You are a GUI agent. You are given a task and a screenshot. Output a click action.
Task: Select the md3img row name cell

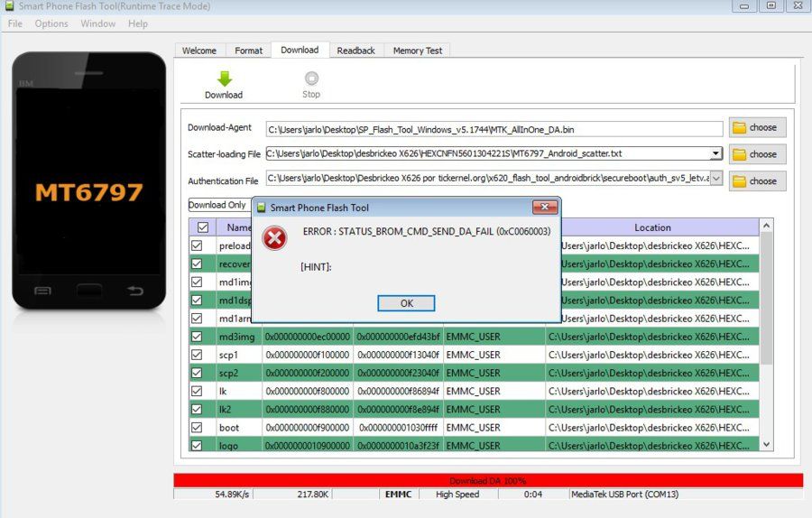(x=239, y=337)
